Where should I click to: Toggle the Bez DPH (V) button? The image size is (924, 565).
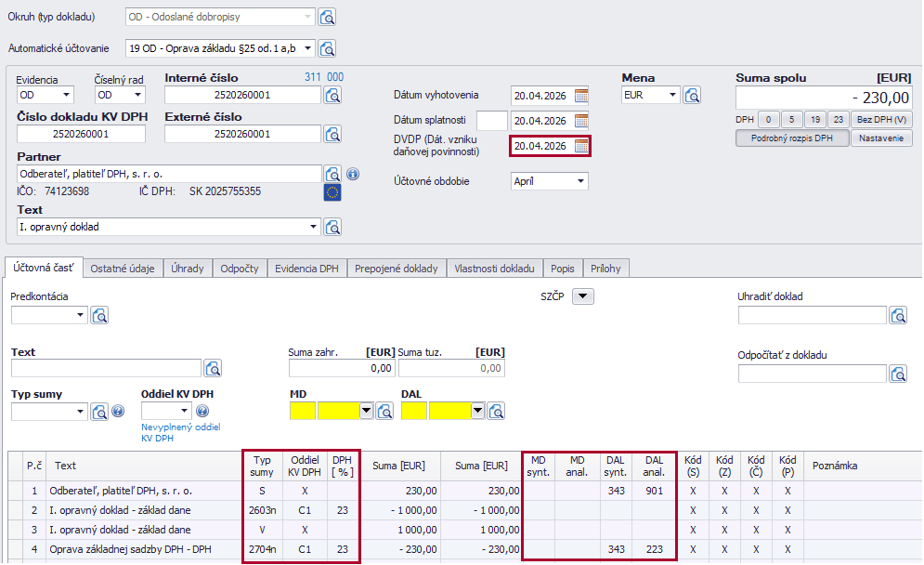(882, 119)
